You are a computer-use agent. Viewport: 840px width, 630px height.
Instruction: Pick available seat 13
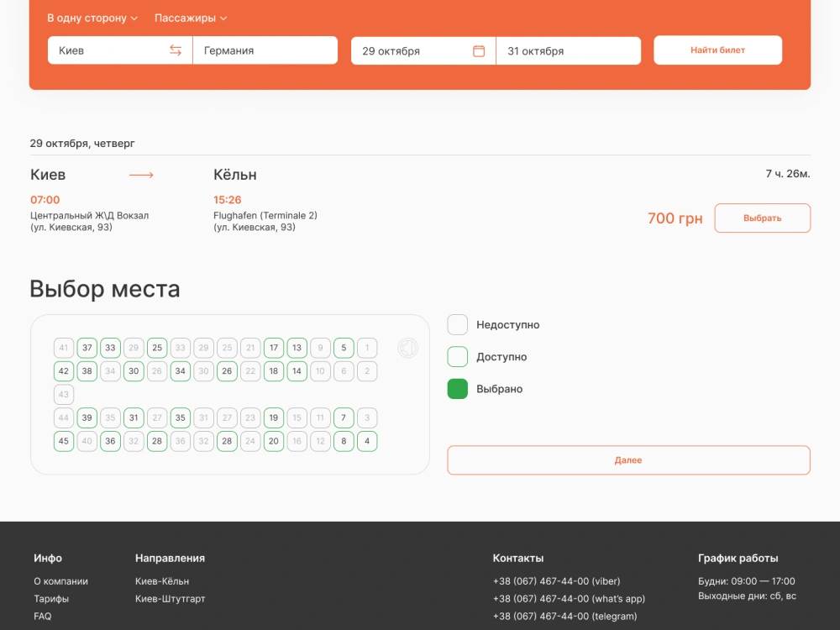(x=297, y=348)
